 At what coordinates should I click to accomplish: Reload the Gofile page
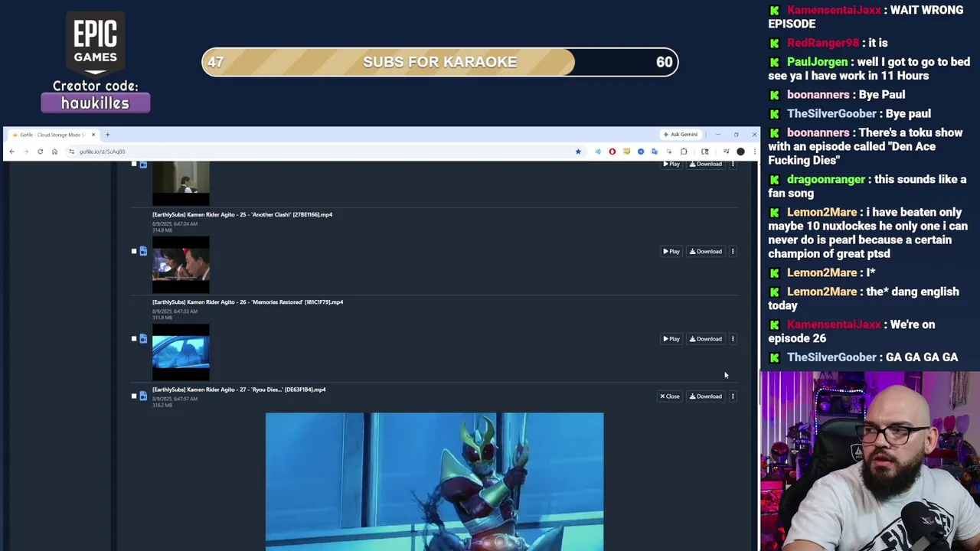[x=40, y=152]
